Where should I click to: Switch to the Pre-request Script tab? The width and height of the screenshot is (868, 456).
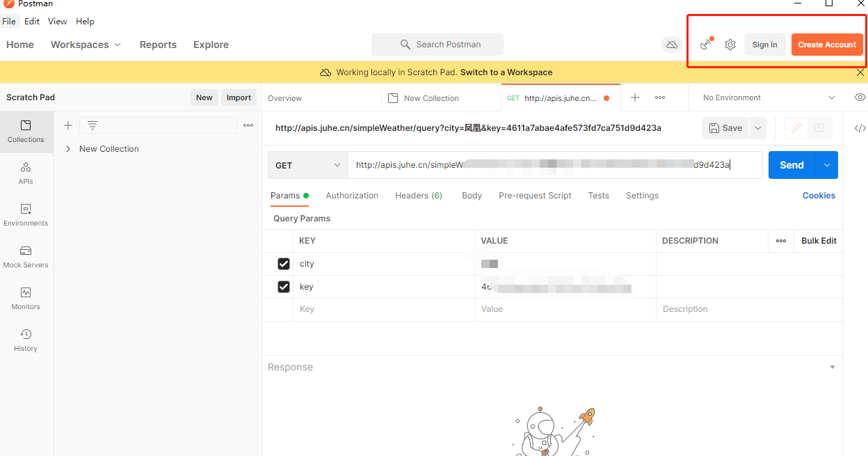coord(535,196)
